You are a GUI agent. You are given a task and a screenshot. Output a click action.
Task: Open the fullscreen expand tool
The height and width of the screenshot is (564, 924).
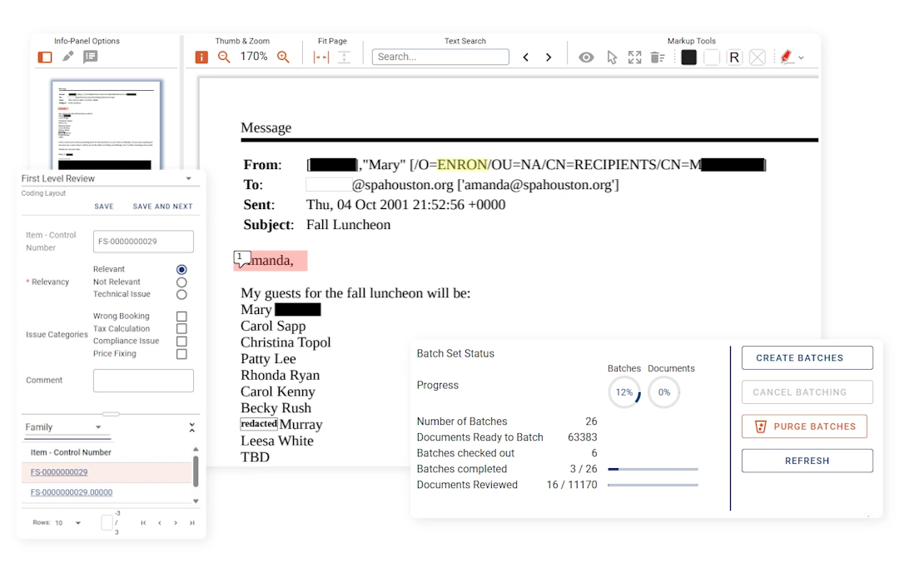coord(634,57)
